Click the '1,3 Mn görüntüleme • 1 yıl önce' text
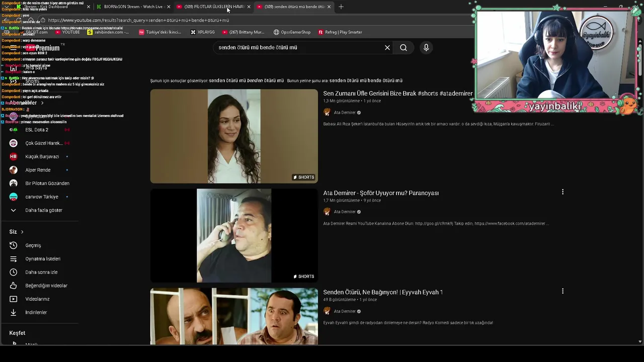644x362 pixels. coord(352,101)
